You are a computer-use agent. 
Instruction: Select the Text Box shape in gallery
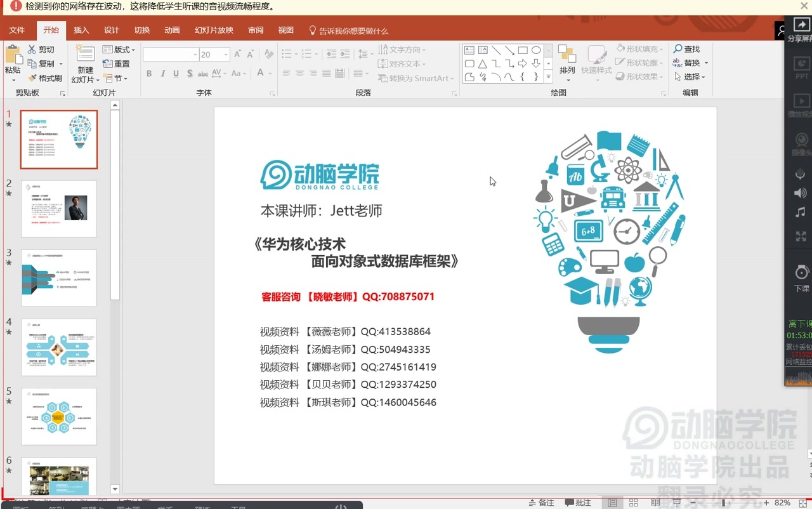coord(469,50)
